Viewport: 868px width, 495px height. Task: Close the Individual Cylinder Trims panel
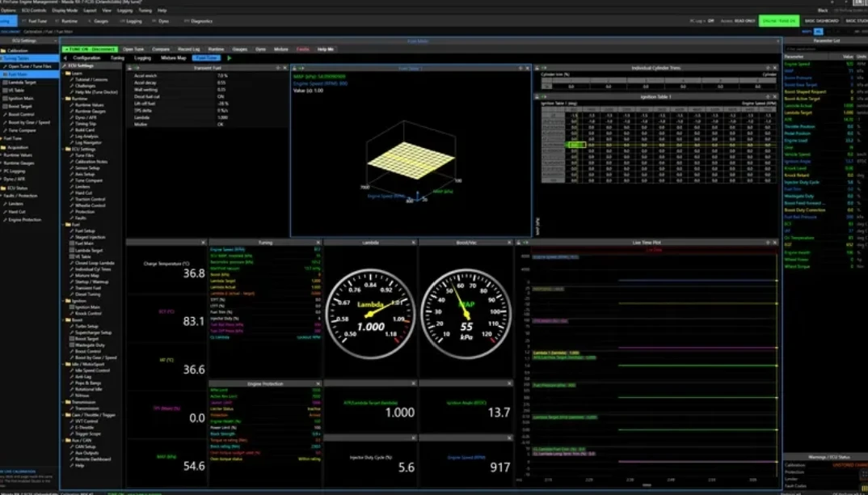[774, 68]
